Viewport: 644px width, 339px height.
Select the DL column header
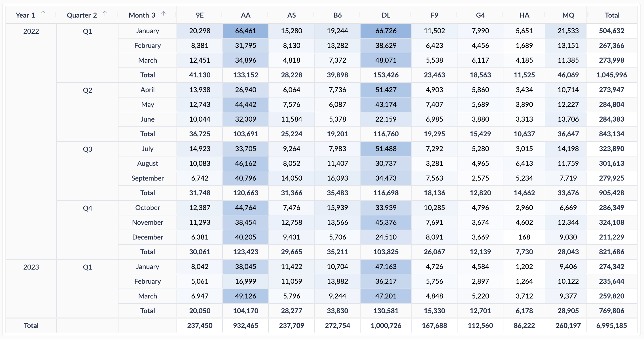[x=386, y=15]
